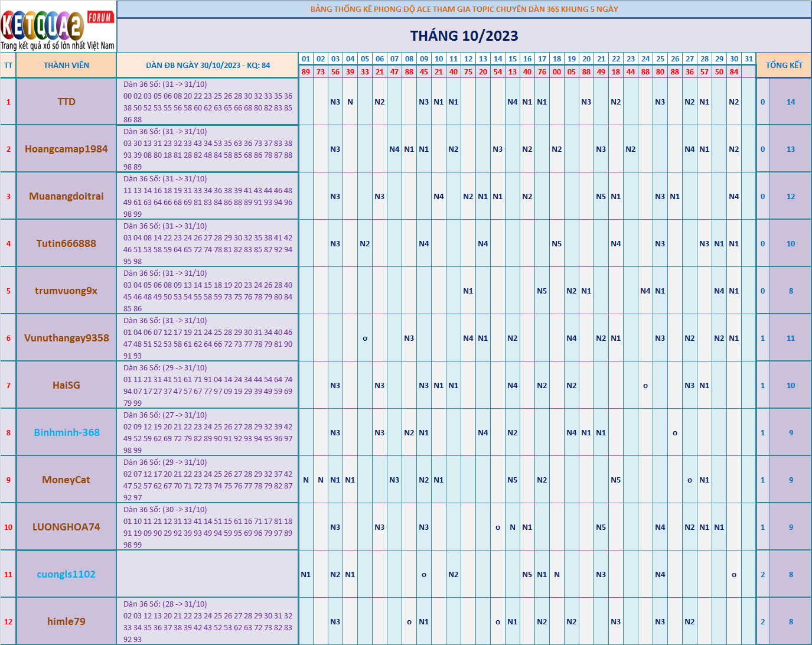Click the DÀN ĐB NGÀY 30/10/2023 header
This screenshot has height=645, width=812.
pos(208,66)
